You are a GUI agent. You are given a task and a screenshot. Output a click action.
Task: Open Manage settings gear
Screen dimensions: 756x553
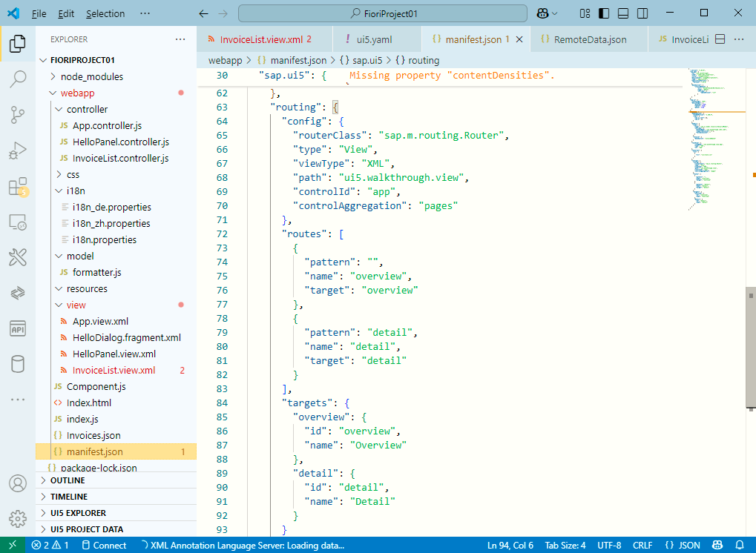[x=17, y=519]
